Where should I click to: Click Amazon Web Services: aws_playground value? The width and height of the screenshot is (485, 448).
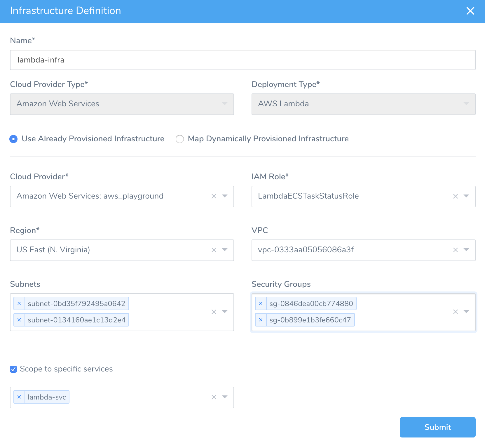tap(90, 196)
